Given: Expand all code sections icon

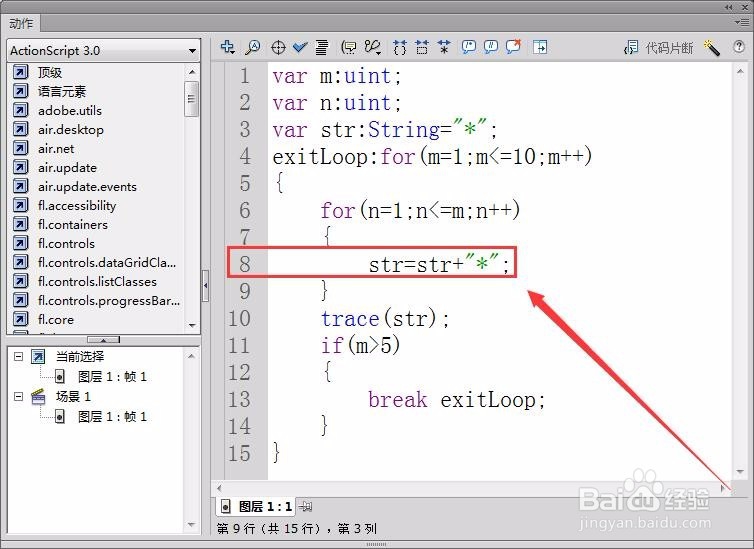Looking at the screenshot, I should 444,47.
